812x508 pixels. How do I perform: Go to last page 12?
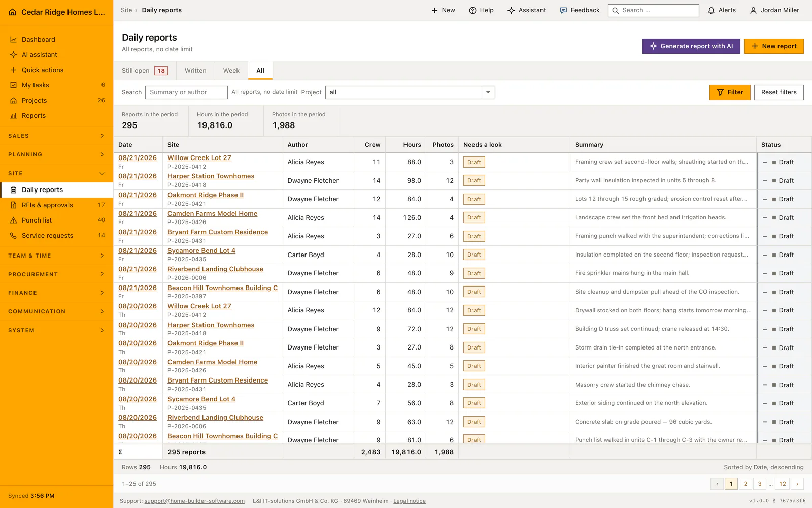pos(783,484)
